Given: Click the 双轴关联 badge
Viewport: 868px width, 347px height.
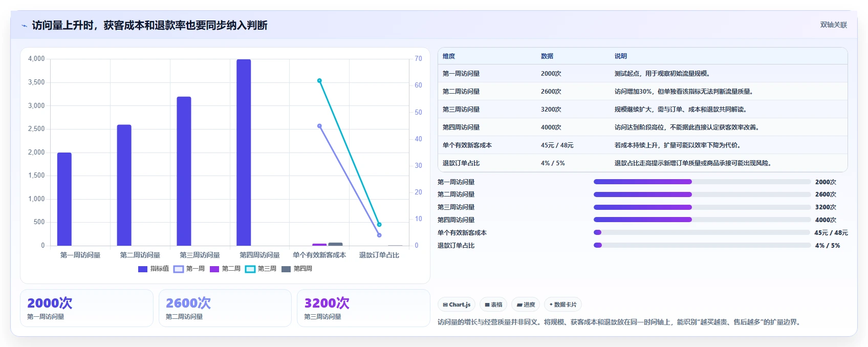Looking at the screenshot, I should click(833, 25).
